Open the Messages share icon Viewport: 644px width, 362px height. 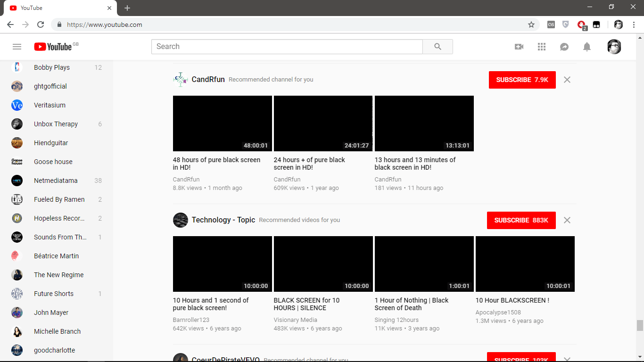coord(564,47)
